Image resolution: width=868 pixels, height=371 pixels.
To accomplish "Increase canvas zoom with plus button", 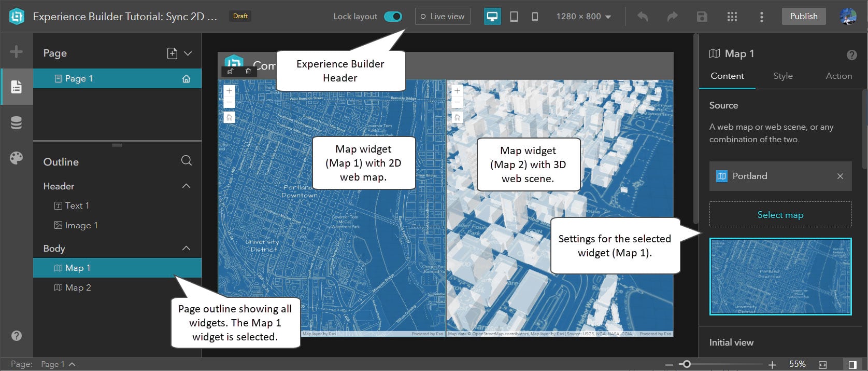I will tap(772, 365).
